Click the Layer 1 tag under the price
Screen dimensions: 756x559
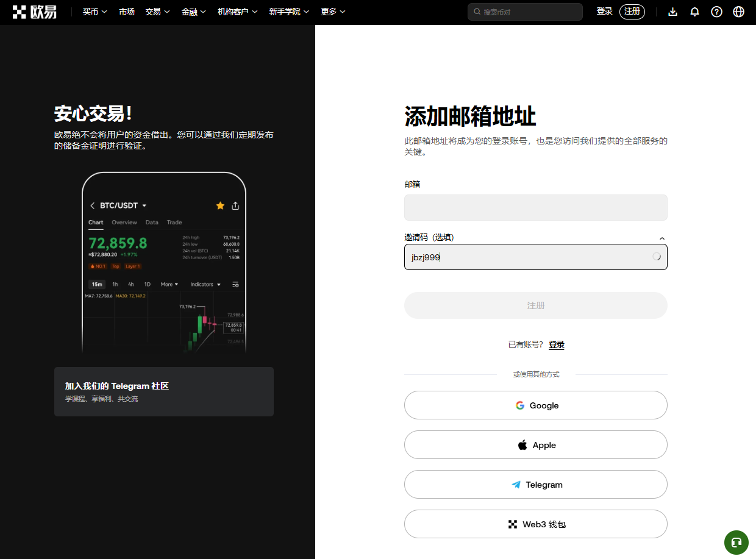tap(133, 266)
